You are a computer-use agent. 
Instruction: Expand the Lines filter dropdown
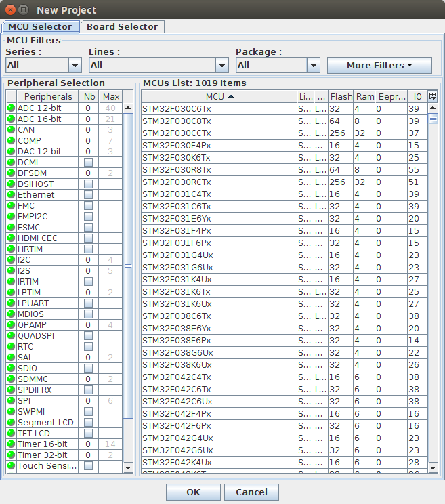[221, 65]
